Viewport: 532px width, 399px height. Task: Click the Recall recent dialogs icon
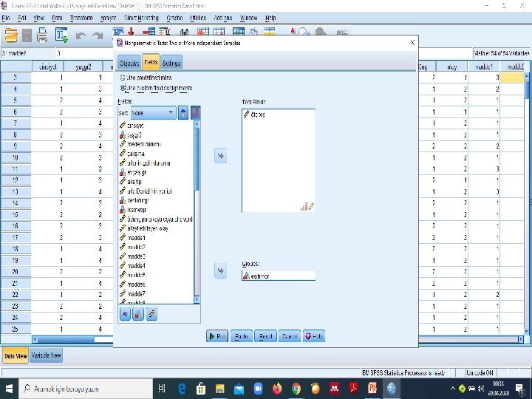(x=62, y=35)
